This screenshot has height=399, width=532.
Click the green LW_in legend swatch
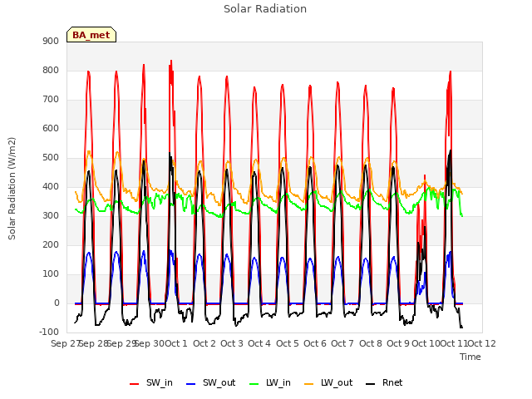click(254, 384)
